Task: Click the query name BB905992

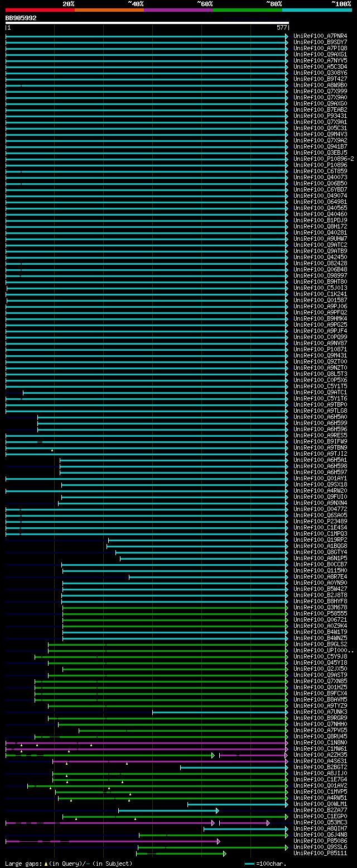Action: pos(21,18)
